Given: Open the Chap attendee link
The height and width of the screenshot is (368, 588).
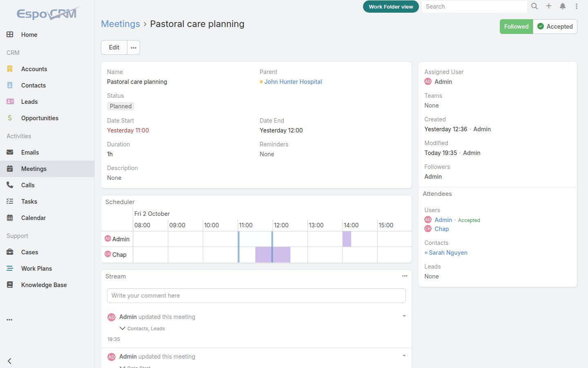Looking at the screenshot, I should point(441,229).
